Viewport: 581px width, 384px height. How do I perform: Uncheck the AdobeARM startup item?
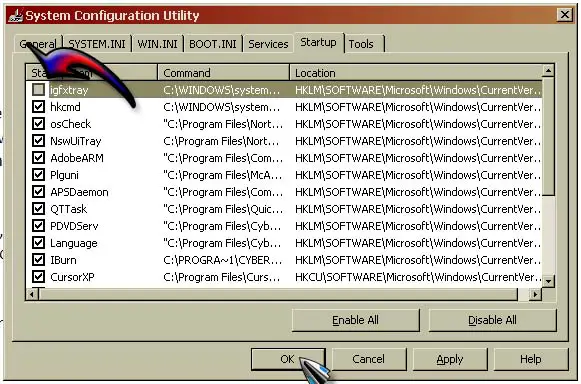[38, 158]
